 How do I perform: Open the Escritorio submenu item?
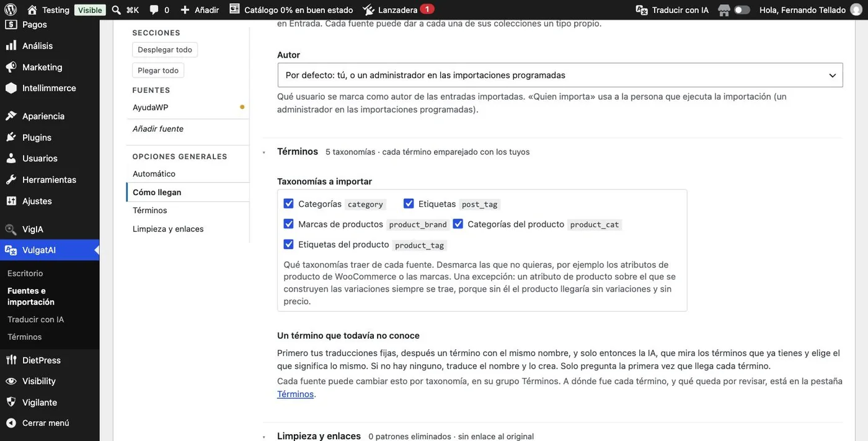[25, 273]
